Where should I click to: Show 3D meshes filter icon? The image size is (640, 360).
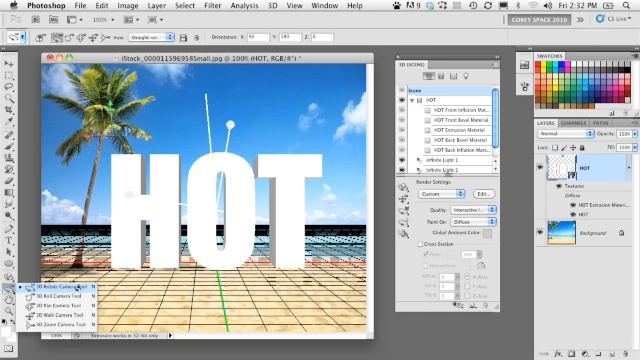pos(441,76)
